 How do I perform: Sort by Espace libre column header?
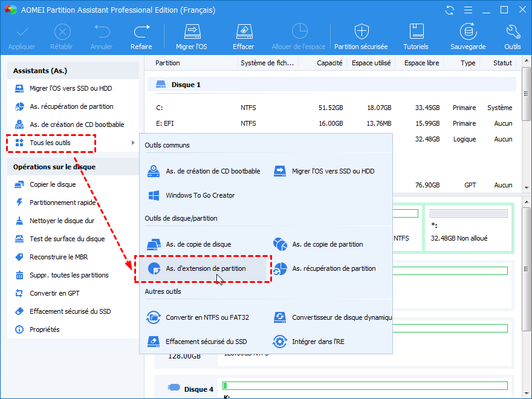(422, 63)
